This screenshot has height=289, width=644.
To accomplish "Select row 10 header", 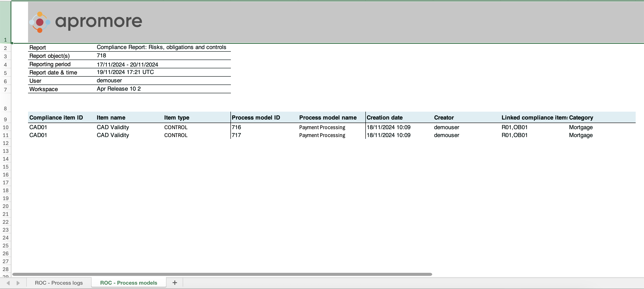I will point(5,127).
